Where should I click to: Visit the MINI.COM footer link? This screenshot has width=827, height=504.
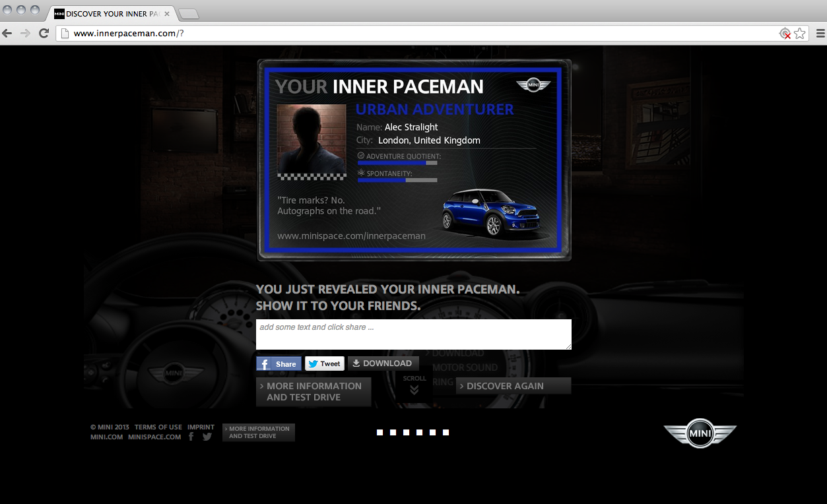(x=106, y=437)
